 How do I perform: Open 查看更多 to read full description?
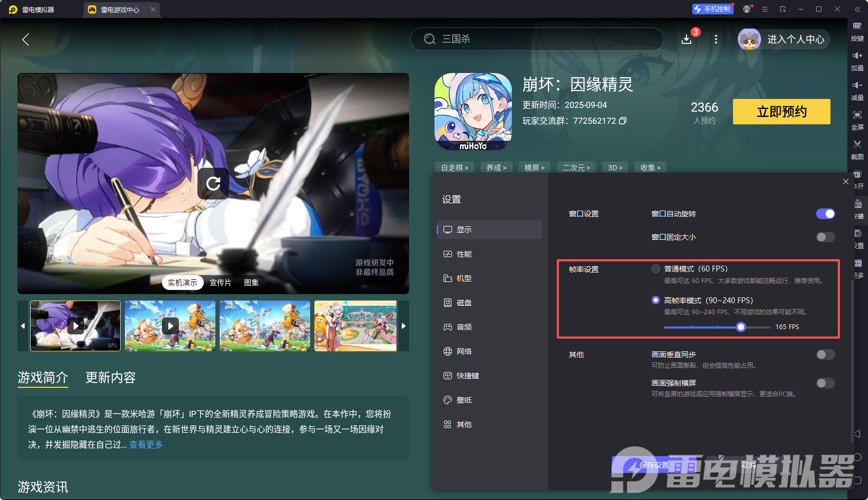pos(146,444)
